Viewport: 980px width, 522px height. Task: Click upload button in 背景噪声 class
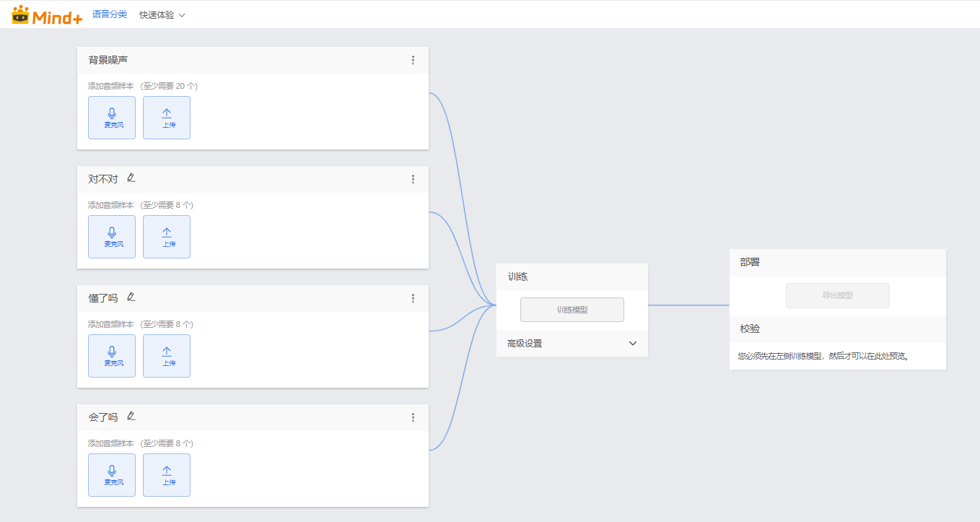pyautogui.click(x=167, y=118)
